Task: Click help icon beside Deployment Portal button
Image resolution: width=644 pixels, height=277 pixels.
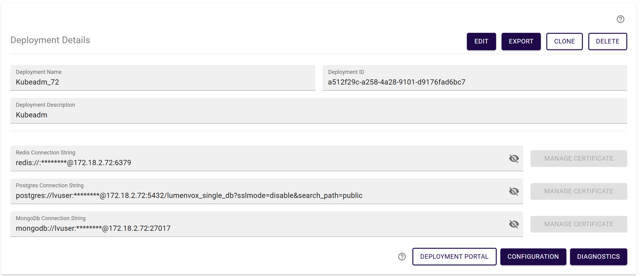Action: click(x=402, y=257)
